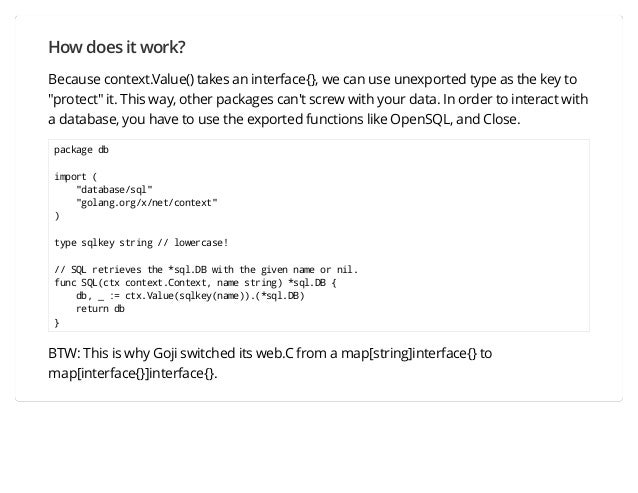Click the '"protect" it' quoted text
The height and width of the screenshot is (493, 638).
click(x=82, y=99)
